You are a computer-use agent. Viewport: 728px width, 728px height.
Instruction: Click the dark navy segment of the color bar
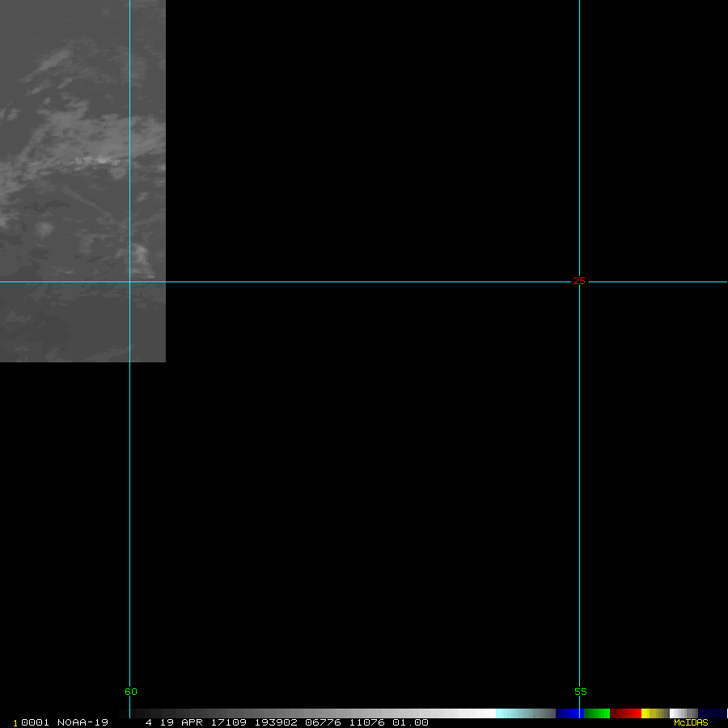point(712,713)
